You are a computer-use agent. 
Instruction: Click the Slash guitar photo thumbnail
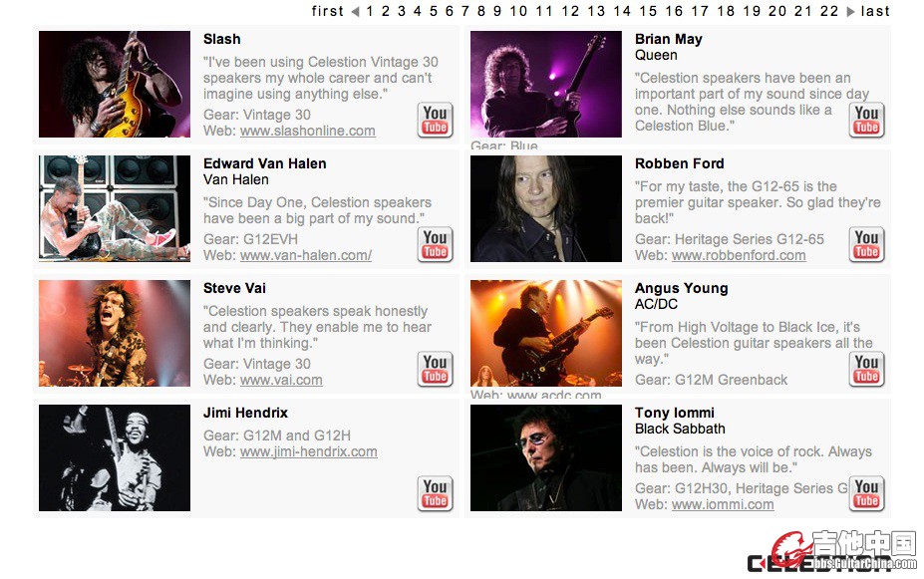click(x=115, y=85)
